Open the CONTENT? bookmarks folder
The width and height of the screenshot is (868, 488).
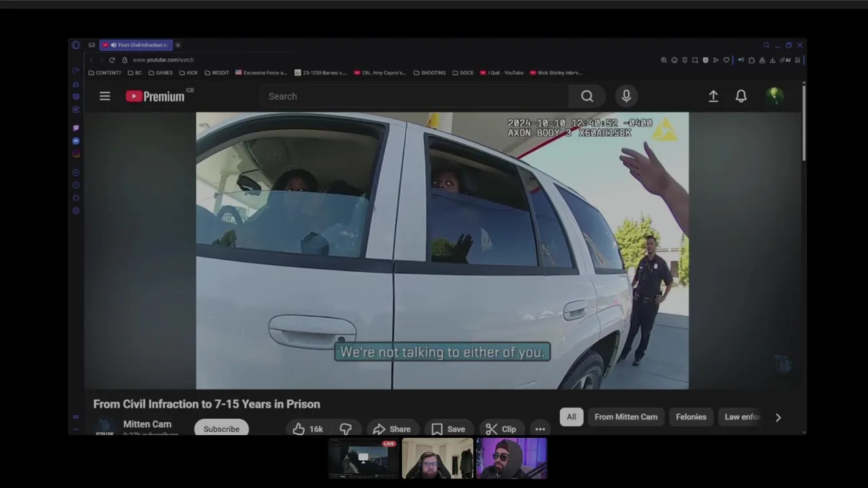[x=105, y=73]
